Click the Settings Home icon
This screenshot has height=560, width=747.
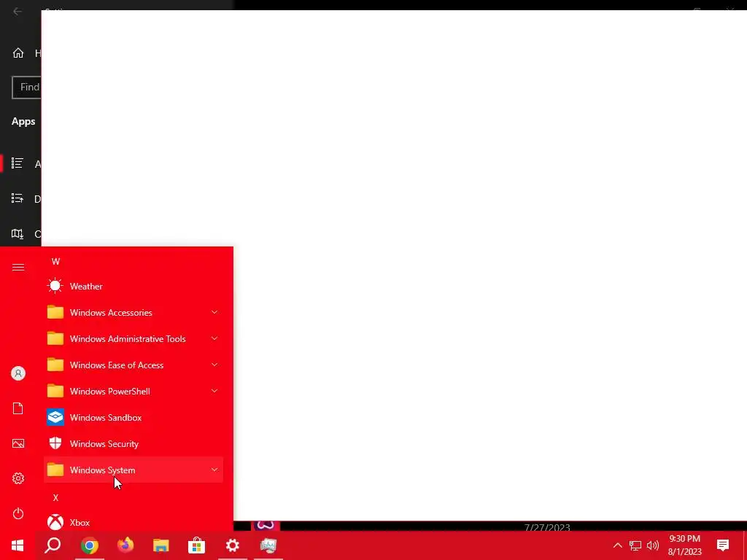tap(18, 52)
